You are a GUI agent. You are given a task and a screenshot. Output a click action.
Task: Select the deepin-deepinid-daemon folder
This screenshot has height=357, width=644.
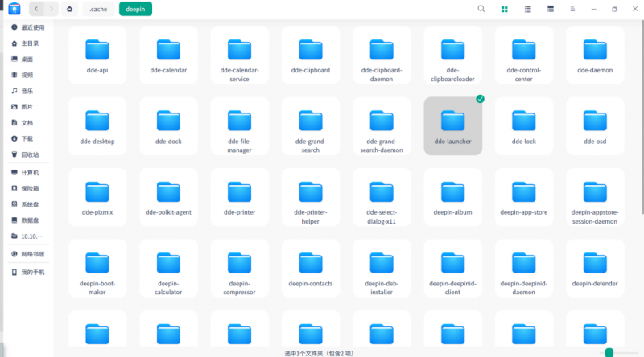click(524, 269)
